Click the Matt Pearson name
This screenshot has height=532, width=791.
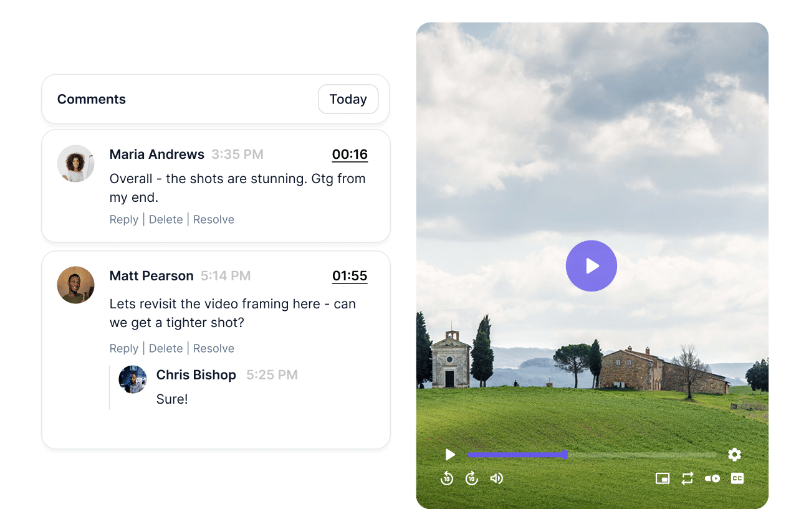(151, 276)
